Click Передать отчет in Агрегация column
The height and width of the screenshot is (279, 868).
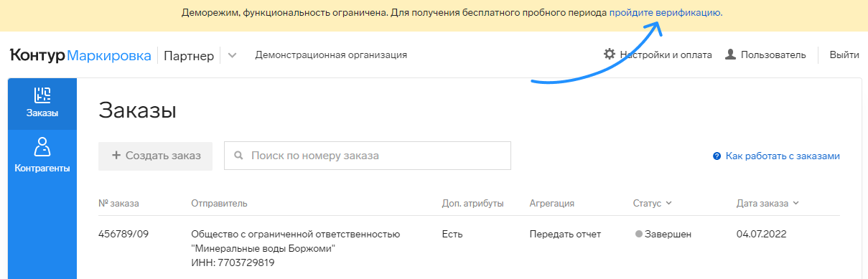565,235
